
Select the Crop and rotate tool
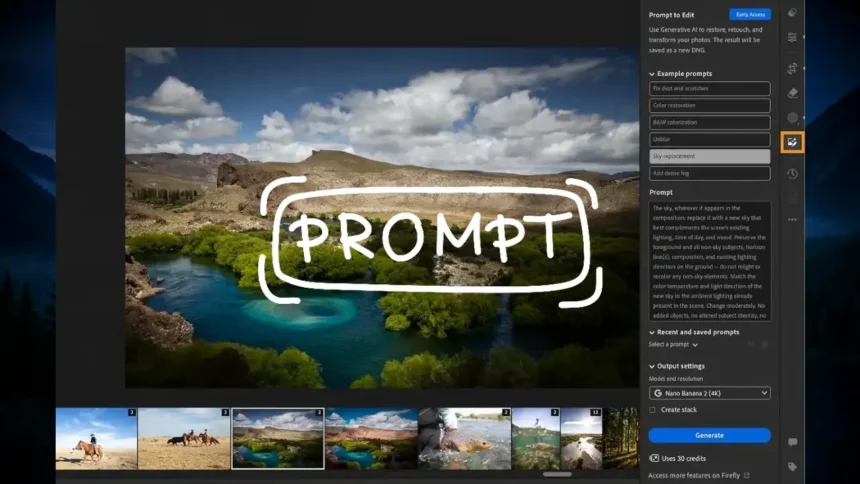click(793, 69)
